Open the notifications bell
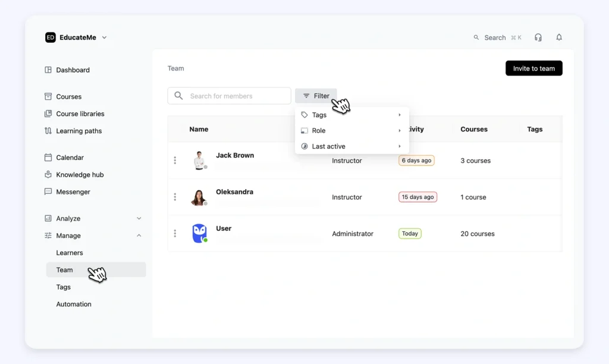This screenshot has width=609, height=364. point(559,37)
